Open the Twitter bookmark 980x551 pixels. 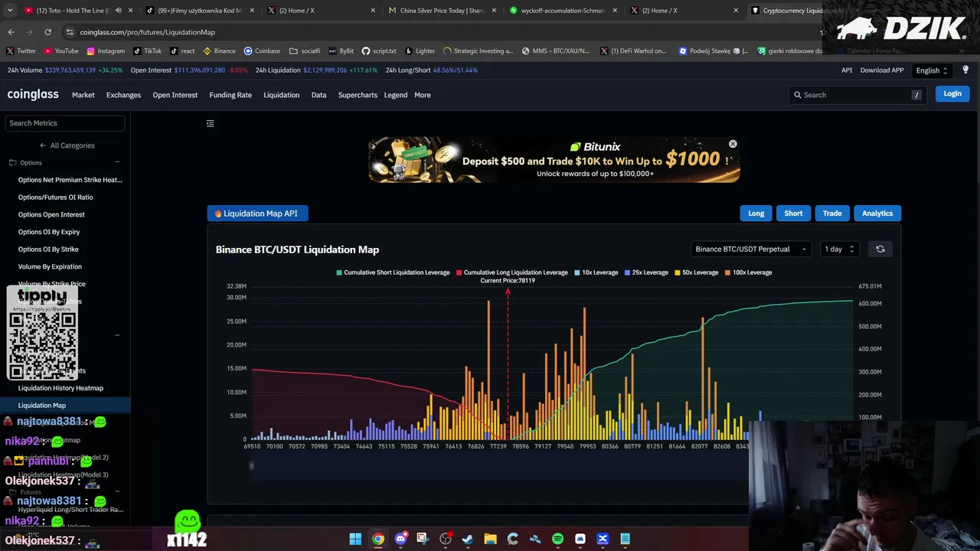click(x=21, y=51)
